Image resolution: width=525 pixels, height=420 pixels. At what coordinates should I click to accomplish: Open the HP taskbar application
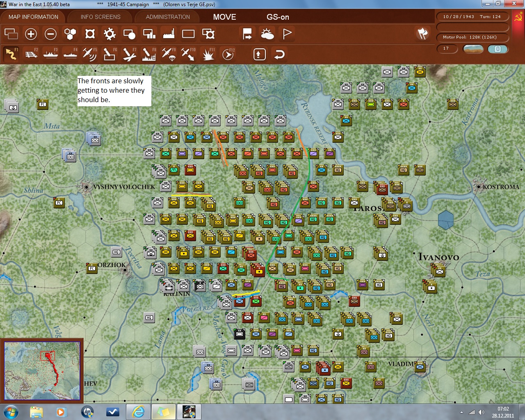[x=87, y=412]
